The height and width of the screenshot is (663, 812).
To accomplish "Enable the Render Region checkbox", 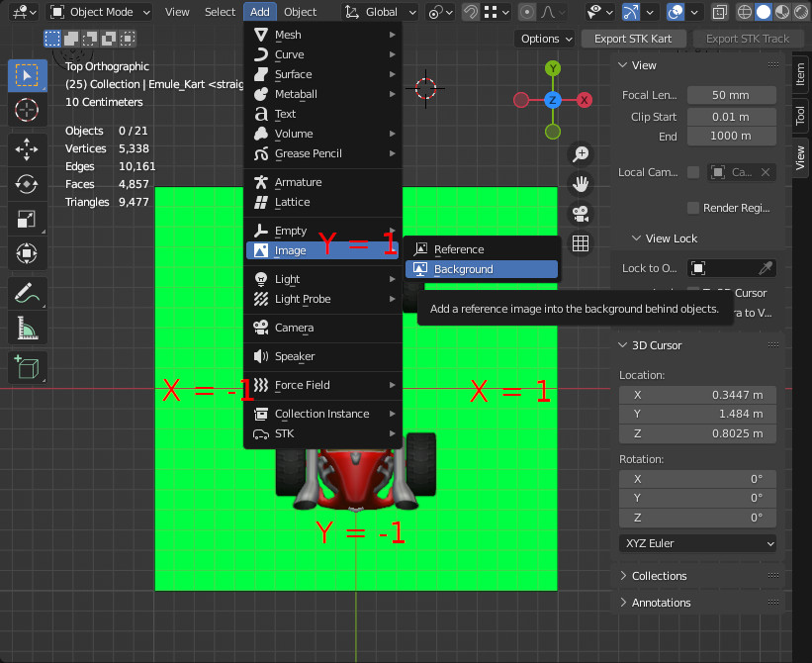I will pos(693,208).
